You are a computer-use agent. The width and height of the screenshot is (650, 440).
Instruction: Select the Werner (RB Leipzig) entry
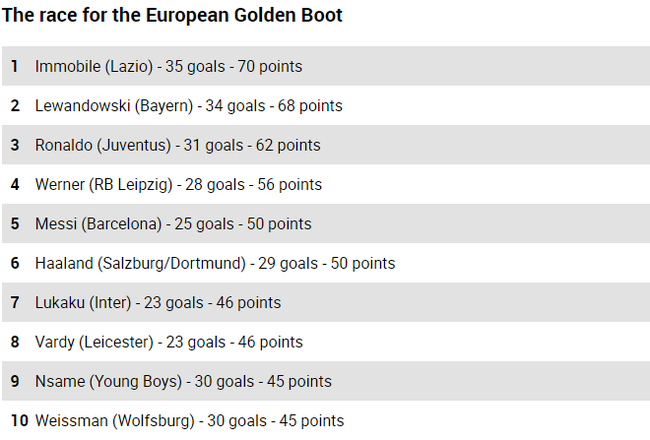326,184
